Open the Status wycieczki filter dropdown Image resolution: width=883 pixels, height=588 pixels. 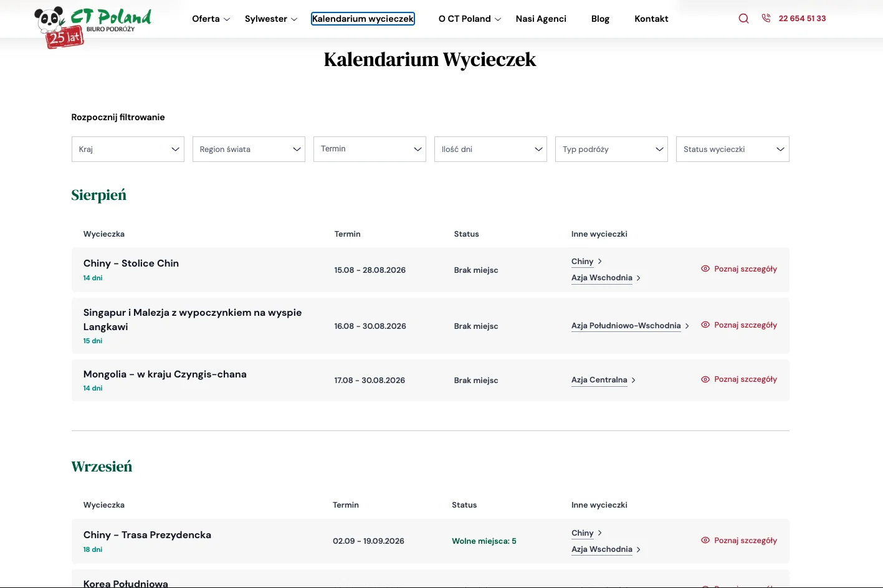[x=732, y=149]
